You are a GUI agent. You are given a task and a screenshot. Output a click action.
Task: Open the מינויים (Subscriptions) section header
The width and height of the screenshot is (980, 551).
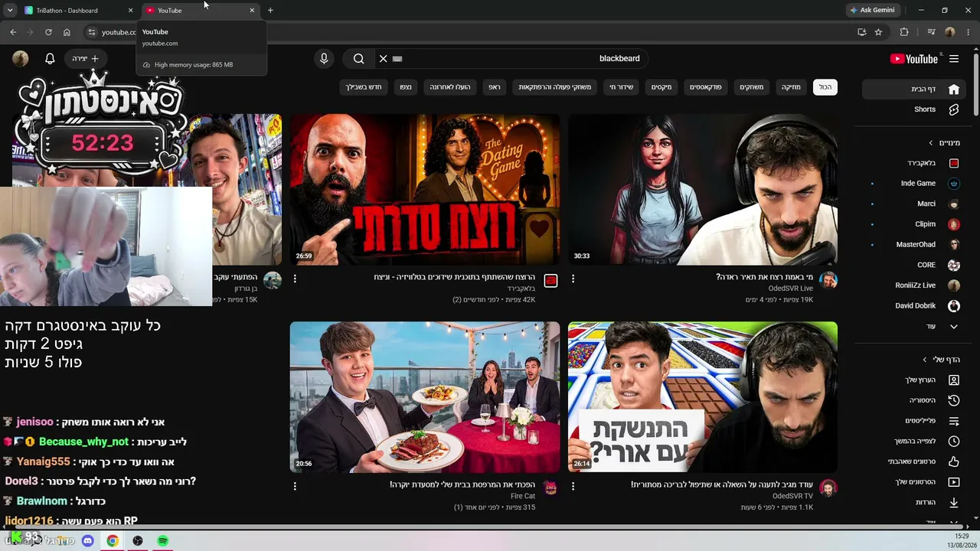click(x=945, y=143)
